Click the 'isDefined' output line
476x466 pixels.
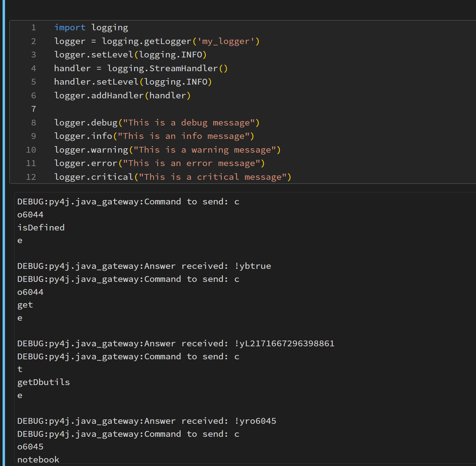[41, 227]
